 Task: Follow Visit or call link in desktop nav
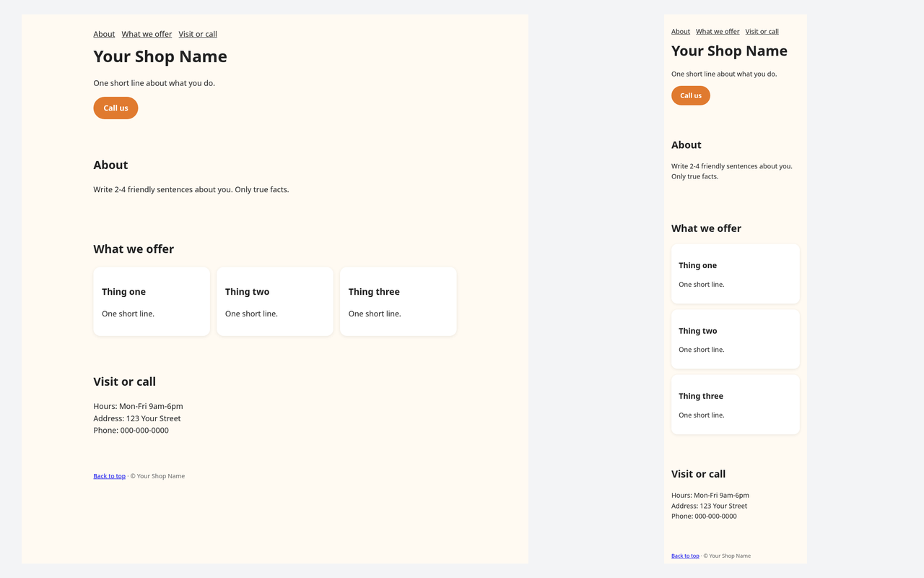(x=198, y=34)
